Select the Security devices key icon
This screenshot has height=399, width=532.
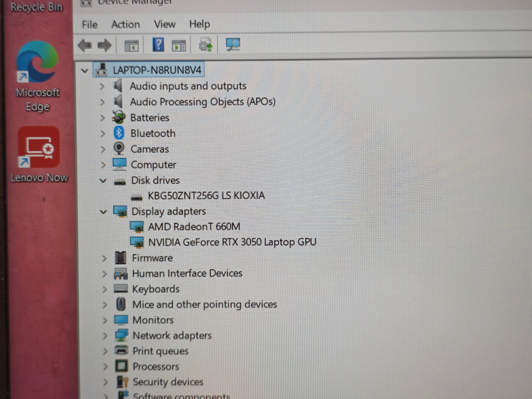pyautogui.click(x=122, y=382)
